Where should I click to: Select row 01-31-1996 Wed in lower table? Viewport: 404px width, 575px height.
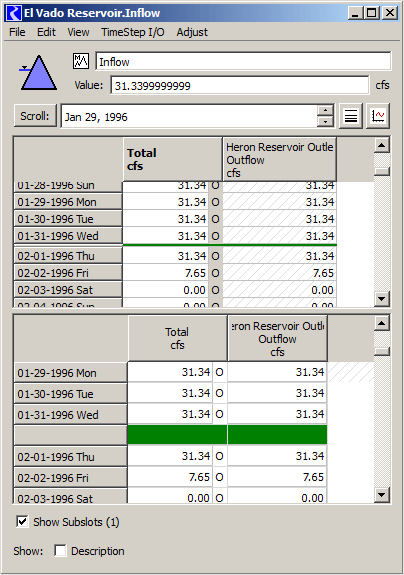click(x=71, y=414)
